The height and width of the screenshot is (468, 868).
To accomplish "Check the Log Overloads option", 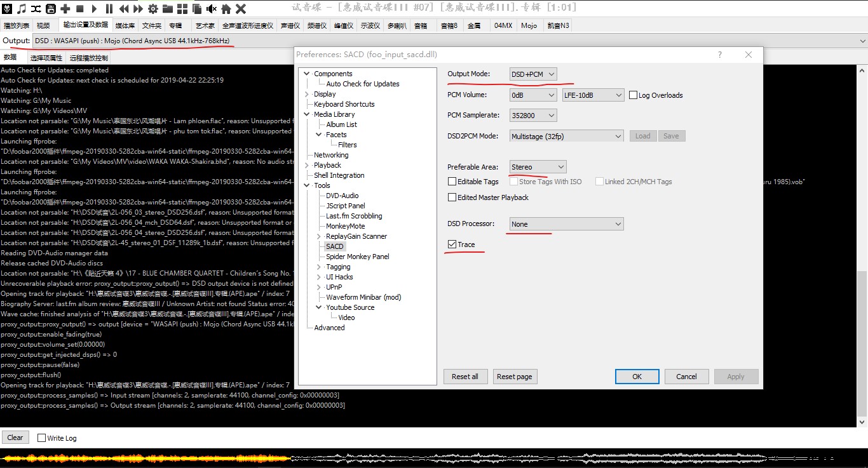I will point(634,95).
